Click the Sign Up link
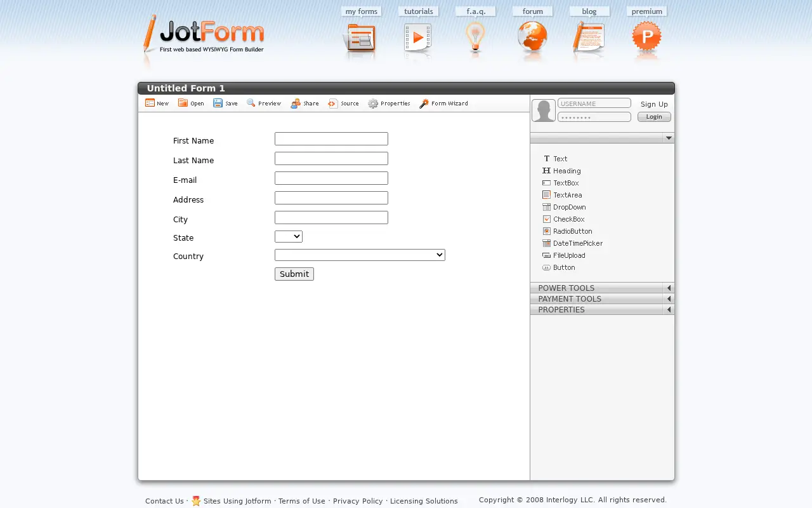812x508 pixels. pos(654,104)
